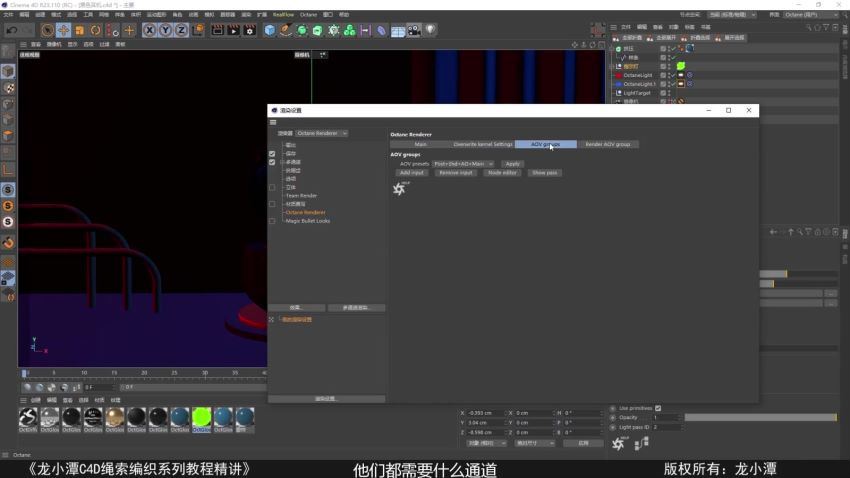Click the Add input button
This screenshot has width=850, height=478.
click(x=411, y=173)
